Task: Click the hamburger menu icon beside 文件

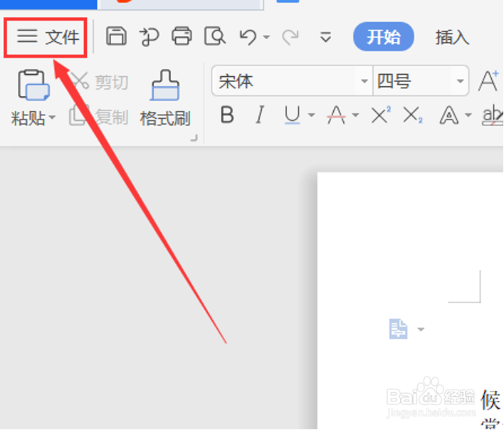Action: click(x=27, y=36)
